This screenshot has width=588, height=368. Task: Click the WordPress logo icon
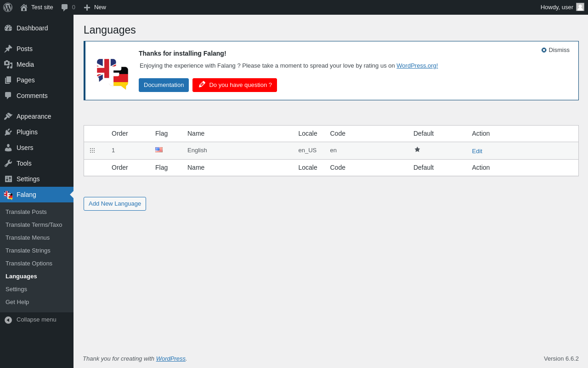[8, 7]
